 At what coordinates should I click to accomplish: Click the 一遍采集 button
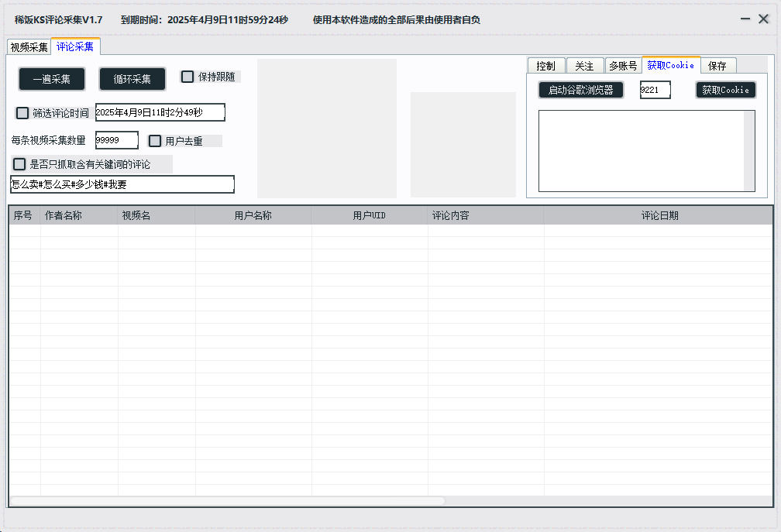point(52,79)
